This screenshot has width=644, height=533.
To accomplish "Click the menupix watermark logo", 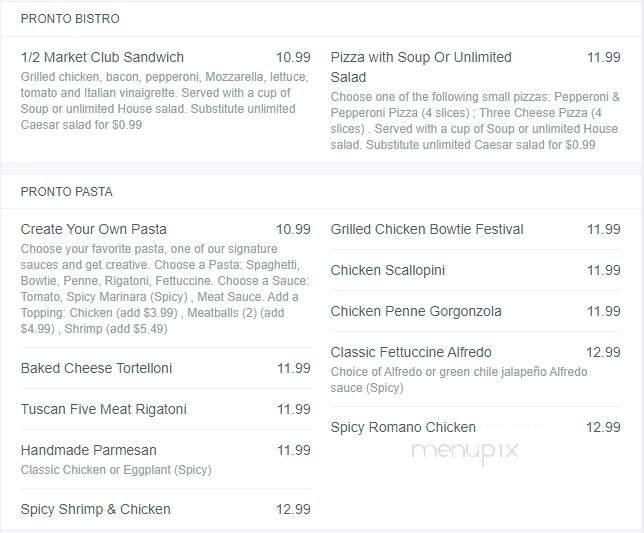I will click(465, 452).
